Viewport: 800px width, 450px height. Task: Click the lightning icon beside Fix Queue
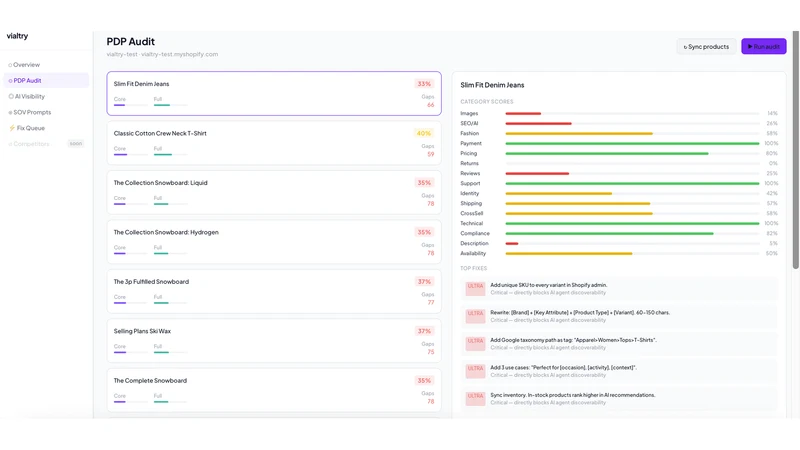coord(12,128)
